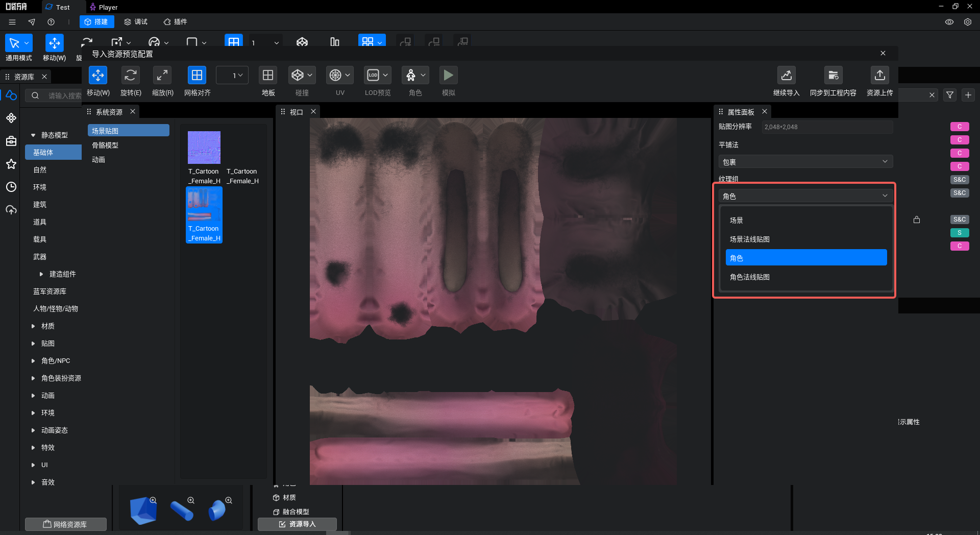Click the simulate (模拟) play button
980x535 pixels.
click(x=448, y=76)
